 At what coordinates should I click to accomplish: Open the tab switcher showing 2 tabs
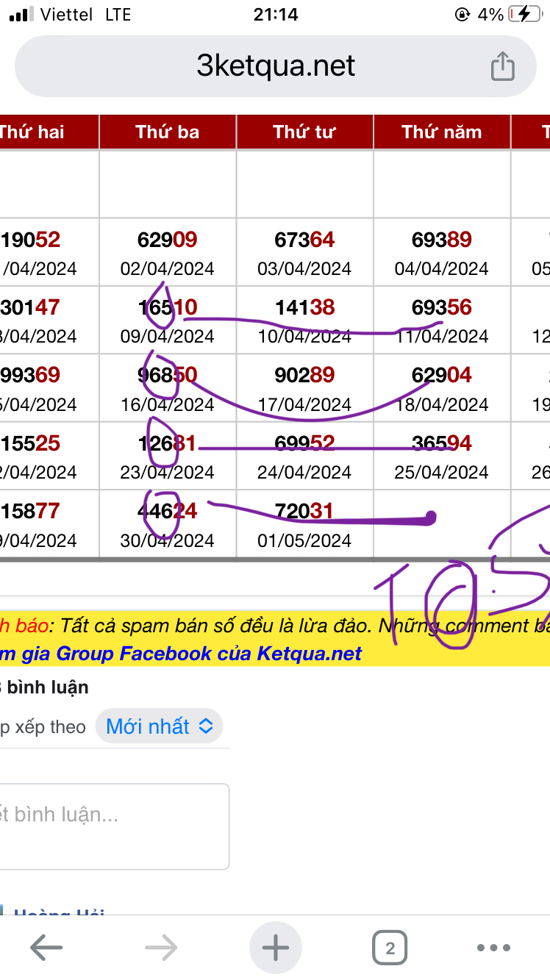pos(390,948)
